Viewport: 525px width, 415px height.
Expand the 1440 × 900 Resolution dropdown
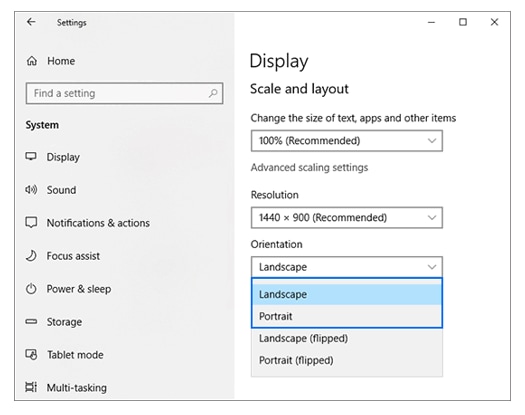coord(347,218)
